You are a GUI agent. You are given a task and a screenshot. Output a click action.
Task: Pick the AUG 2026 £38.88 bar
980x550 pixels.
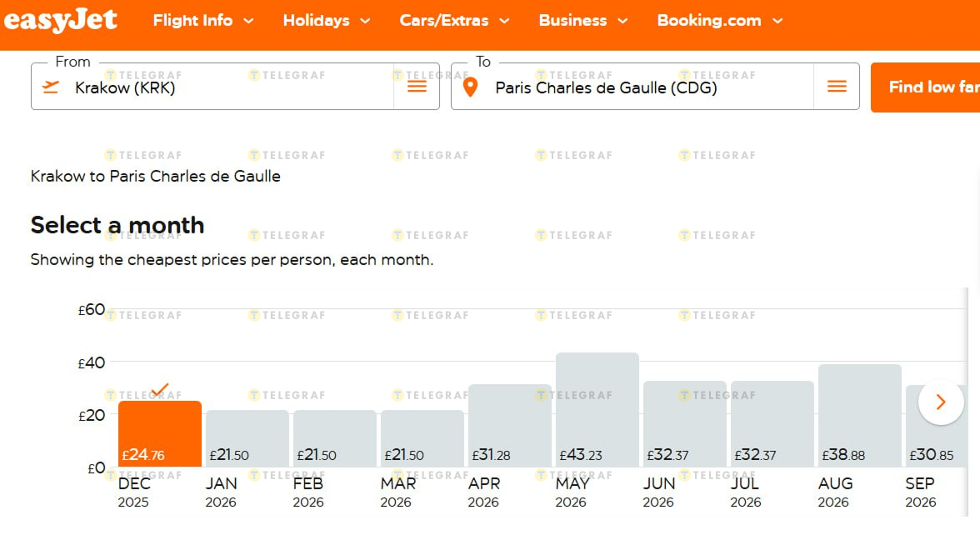point(859,416)
